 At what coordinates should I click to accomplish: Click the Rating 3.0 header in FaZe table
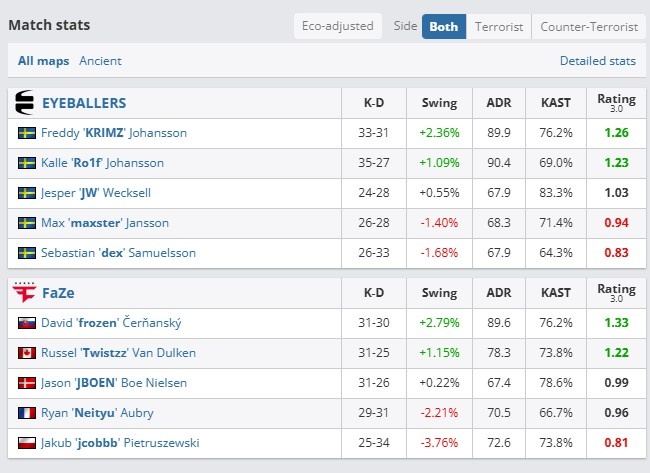[x=616, y=292]
